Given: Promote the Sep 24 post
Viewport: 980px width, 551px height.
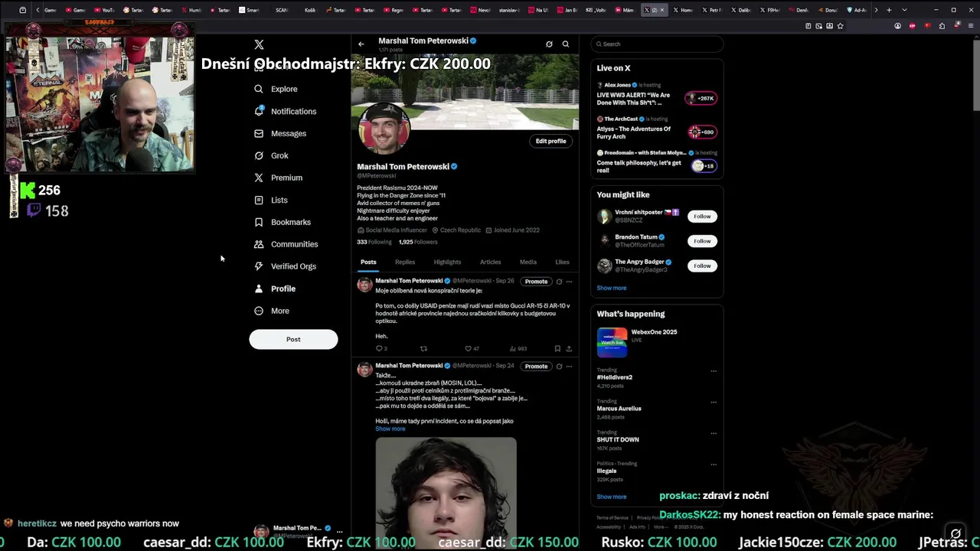Looking at the screenshot, I should [536, 367].
